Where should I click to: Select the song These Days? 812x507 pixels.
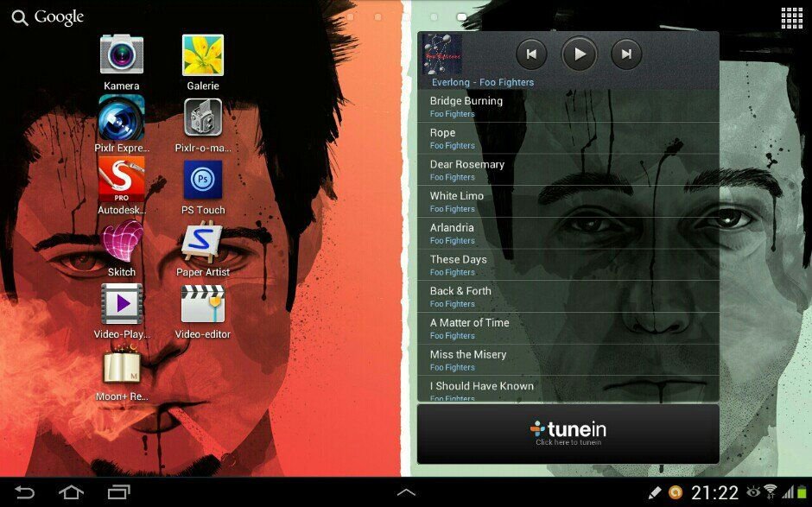tap(568, 264)
